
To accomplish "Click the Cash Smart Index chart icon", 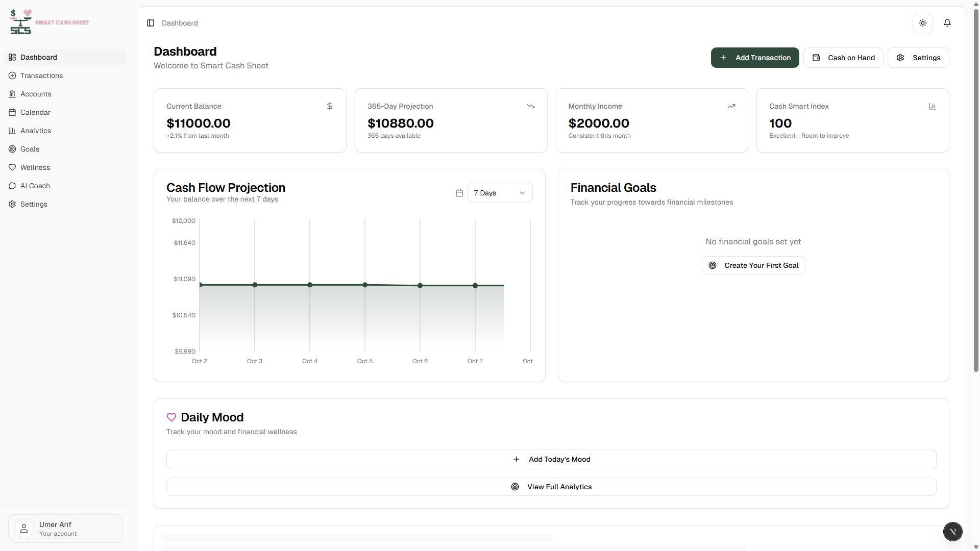I will click(932, 106).
